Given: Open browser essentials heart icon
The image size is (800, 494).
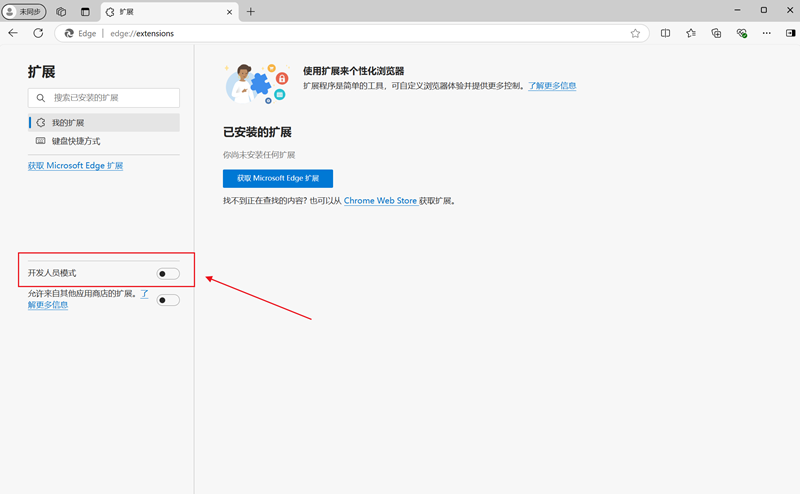Looking at the screenshot, I should point(741,33).
